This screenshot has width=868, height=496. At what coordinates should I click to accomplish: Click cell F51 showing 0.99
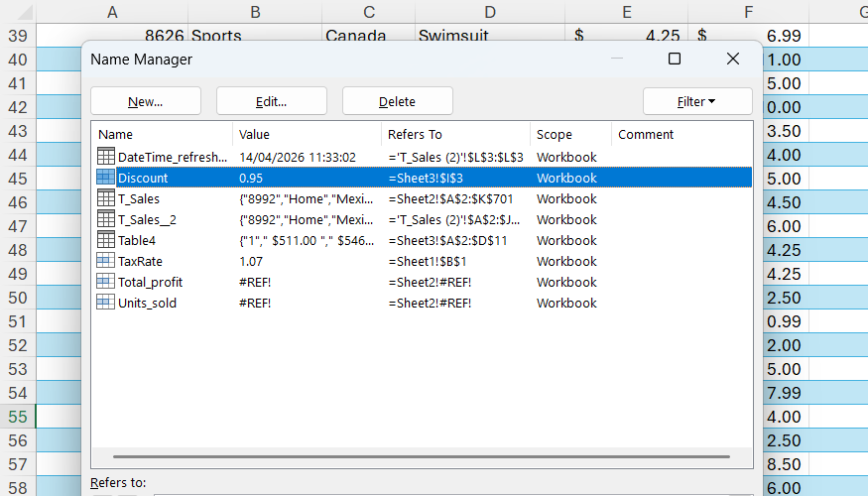(x=785, y=321)
